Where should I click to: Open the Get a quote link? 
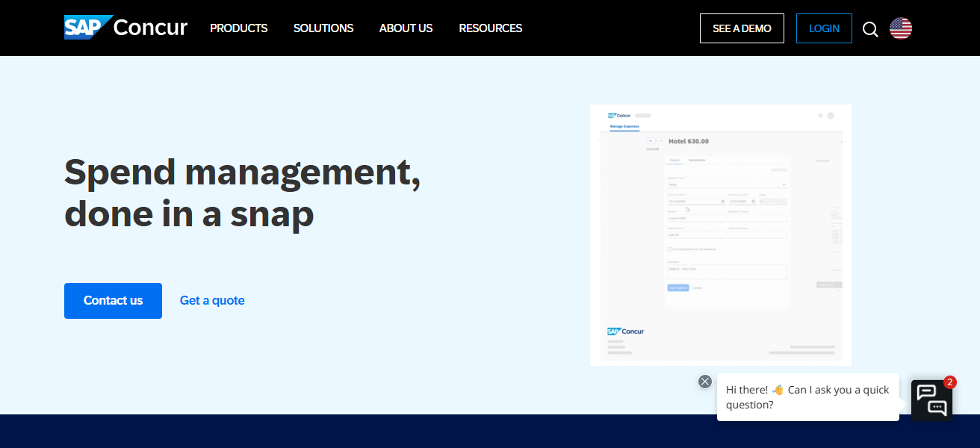point(212,300)
